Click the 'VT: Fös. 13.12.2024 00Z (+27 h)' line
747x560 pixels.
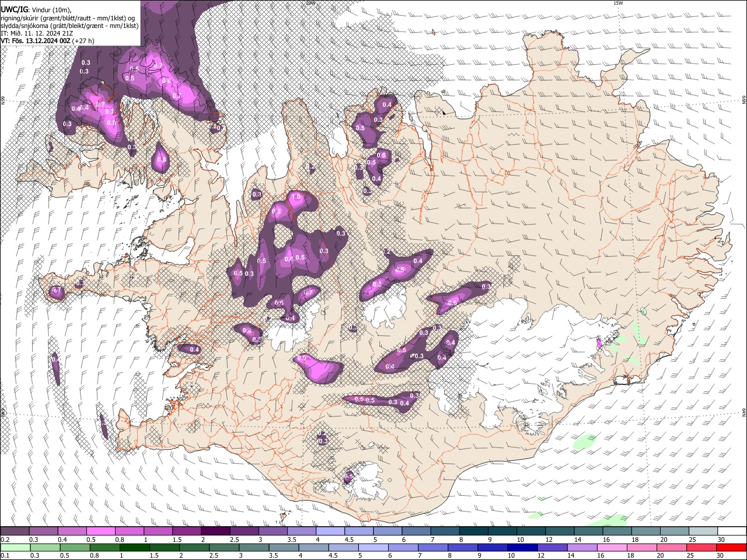48,41
